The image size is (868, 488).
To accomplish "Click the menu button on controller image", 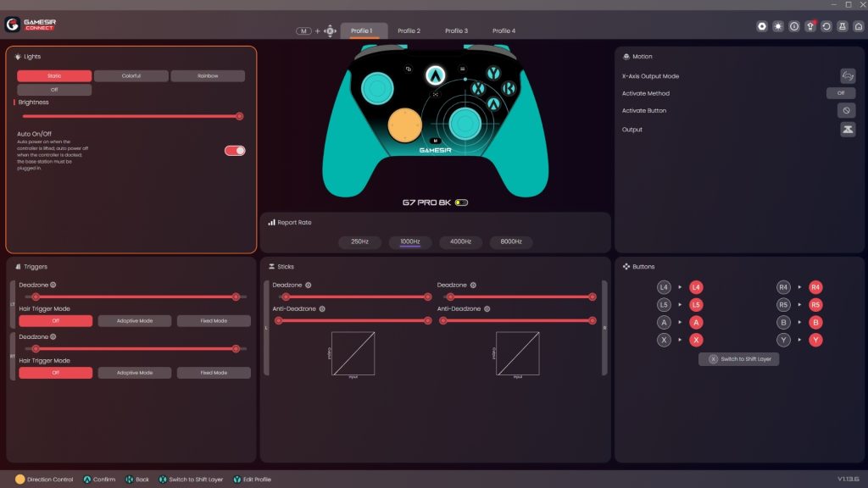I will click(x=462, y=69).
